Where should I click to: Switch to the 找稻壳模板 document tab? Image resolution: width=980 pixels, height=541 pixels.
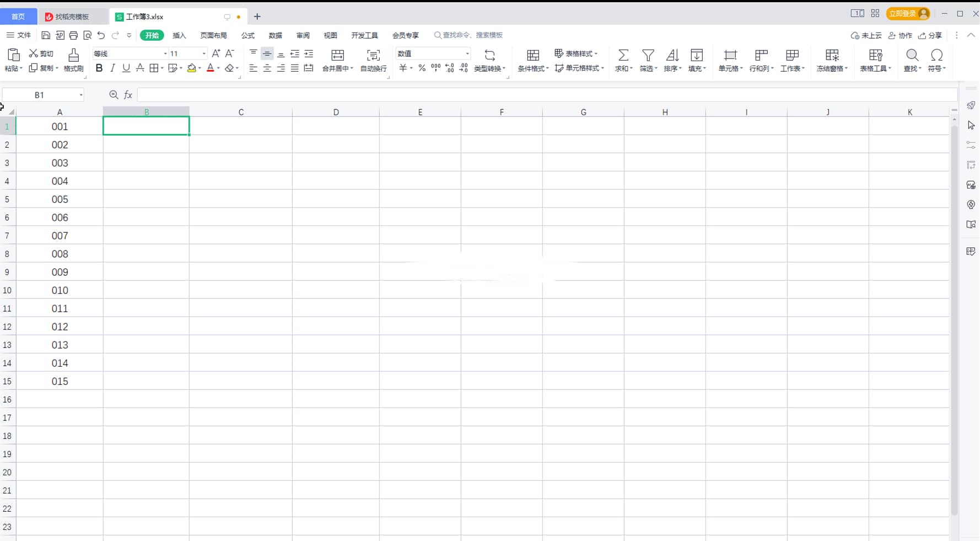pos(72,17)
